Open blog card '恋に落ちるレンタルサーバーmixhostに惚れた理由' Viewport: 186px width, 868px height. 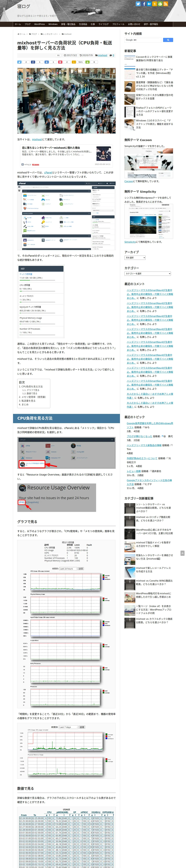click(x=66, y=156)
